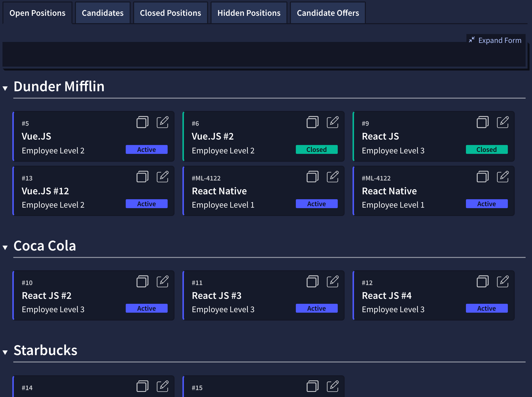The width and height of the screenshot is (532, 397).
Task: Open the Hidden Positions tab
Action: (x=249, y=13)
